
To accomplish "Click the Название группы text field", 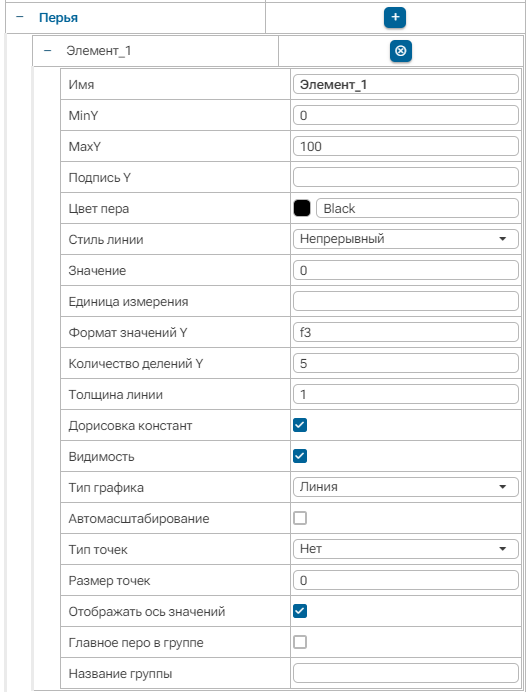I will [405, 673].
